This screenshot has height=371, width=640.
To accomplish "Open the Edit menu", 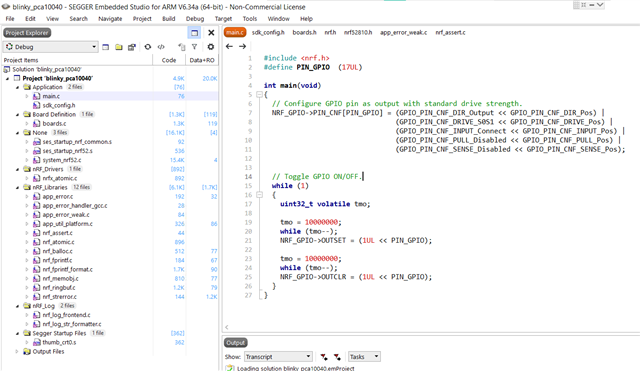I will (30, 19).
